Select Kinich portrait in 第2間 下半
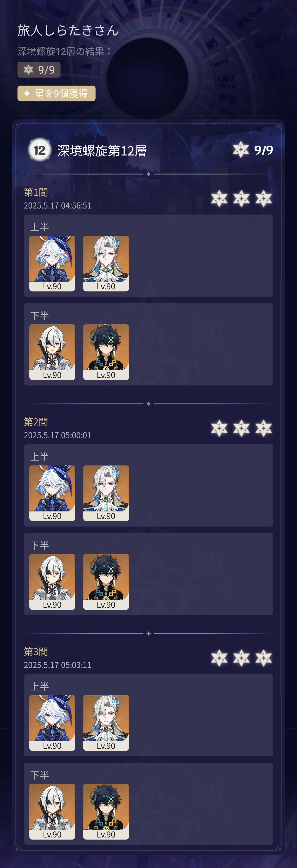The height and width of the screenshot is (868, 297). tap(106, 582)
